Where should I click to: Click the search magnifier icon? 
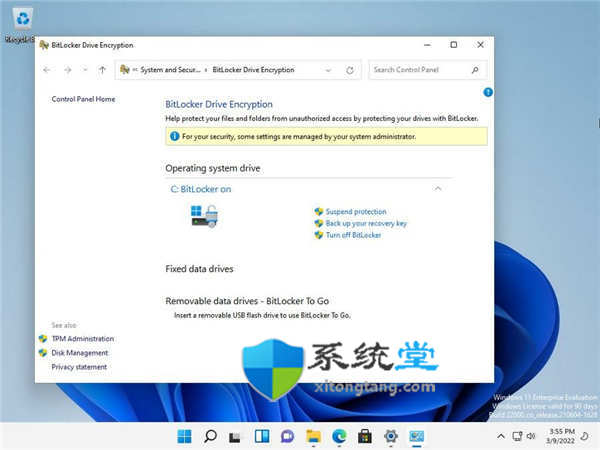pyautogui.click(x=475, y=70)
